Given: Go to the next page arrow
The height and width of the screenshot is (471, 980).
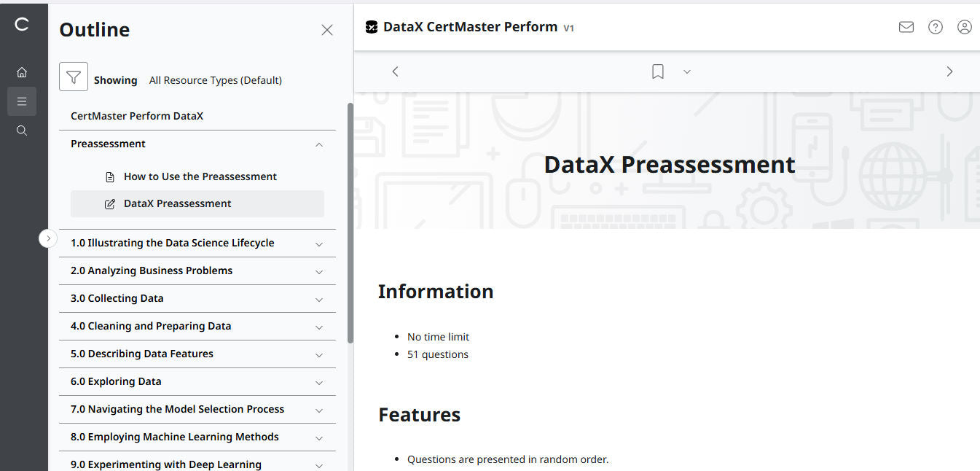Looking at the screenshot, I should [x=949, y=71].
